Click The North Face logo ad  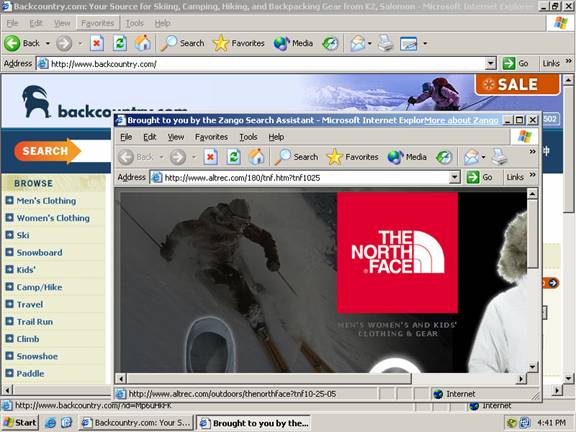pyautogui.click(x=397, y=252)
